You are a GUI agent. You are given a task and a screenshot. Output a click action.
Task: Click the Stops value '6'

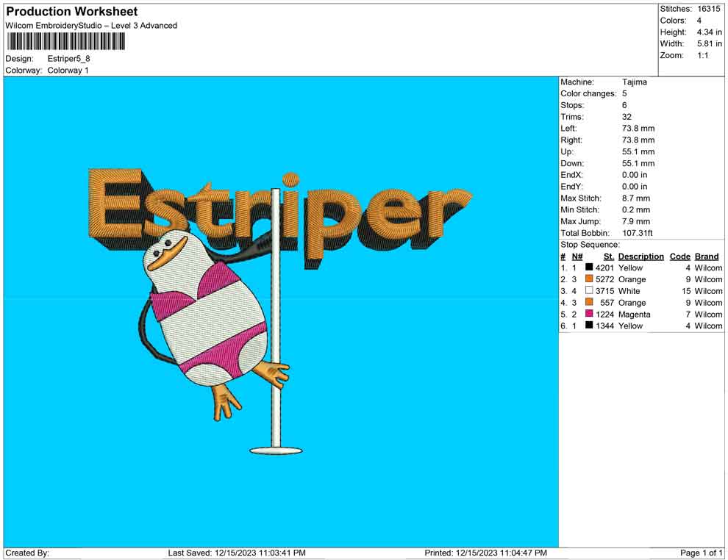click(x=624, y=105)
